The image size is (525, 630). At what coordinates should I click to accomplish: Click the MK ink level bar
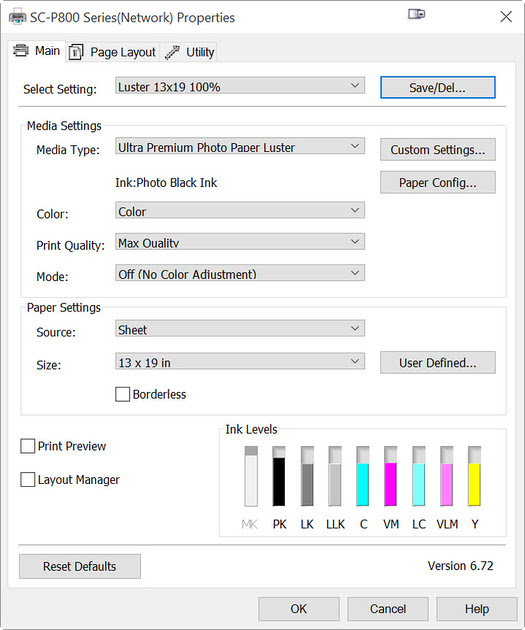[x=251, y=476]
